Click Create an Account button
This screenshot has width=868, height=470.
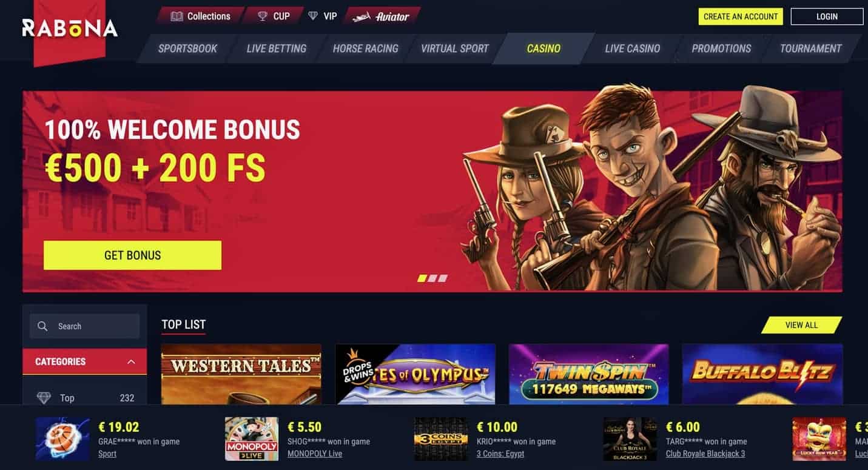tap(741, 16)
